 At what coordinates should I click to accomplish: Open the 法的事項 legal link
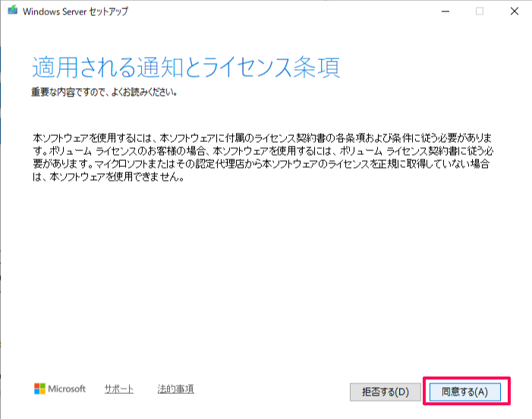pos(175,389)
